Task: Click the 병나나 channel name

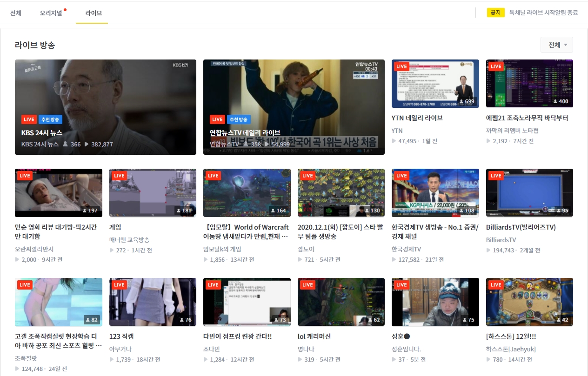Action: click(x=306, y=349)
